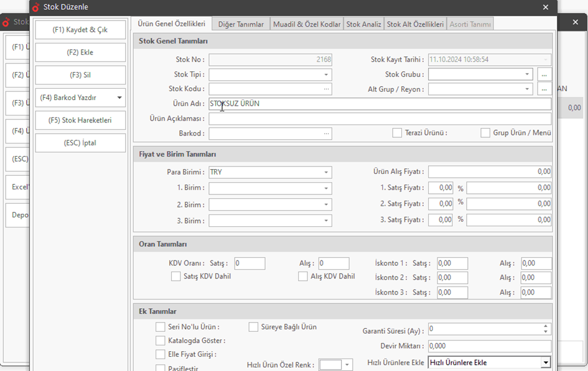
Task: Open the Stok Kayıt Tarihi date dropdown
Action: [546, 60]
